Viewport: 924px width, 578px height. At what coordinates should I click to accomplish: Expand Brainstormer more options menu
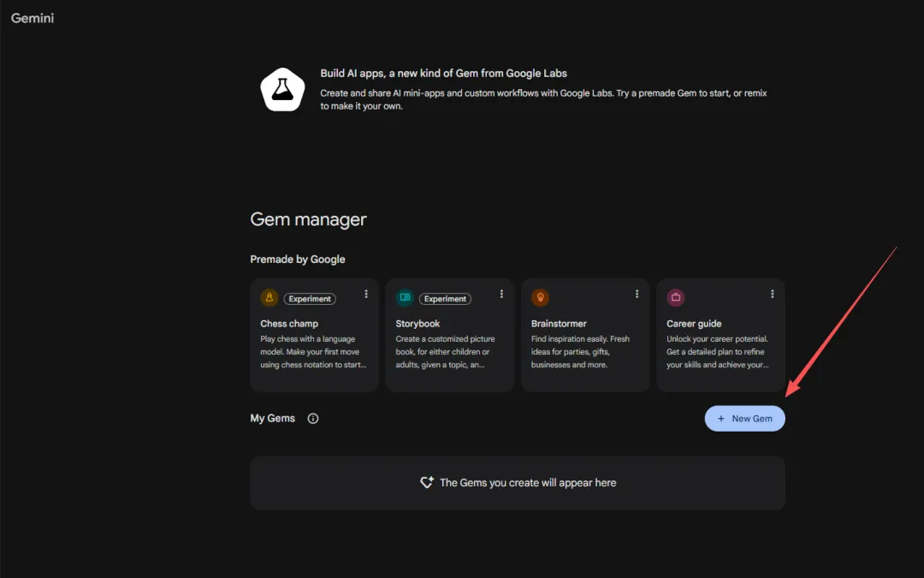[x=637, y=294]
